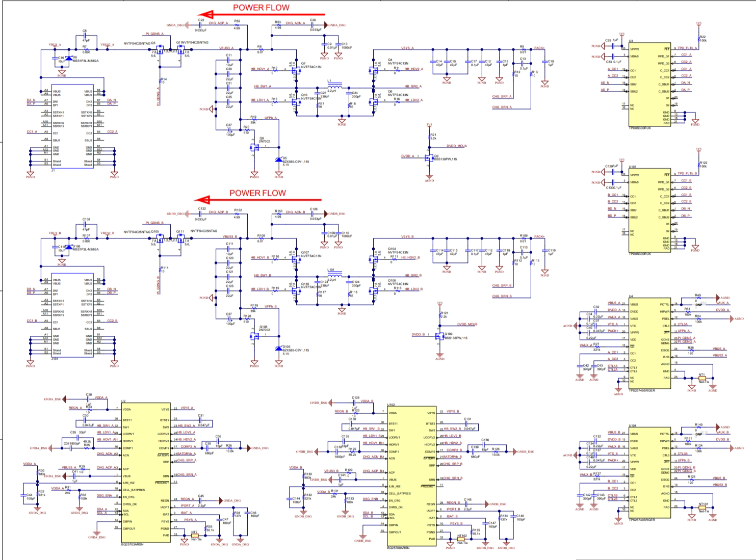Screen dimensions: 756x560
Task: Click the NT102 Net-Tie component
Action: [x=461, y=539]
